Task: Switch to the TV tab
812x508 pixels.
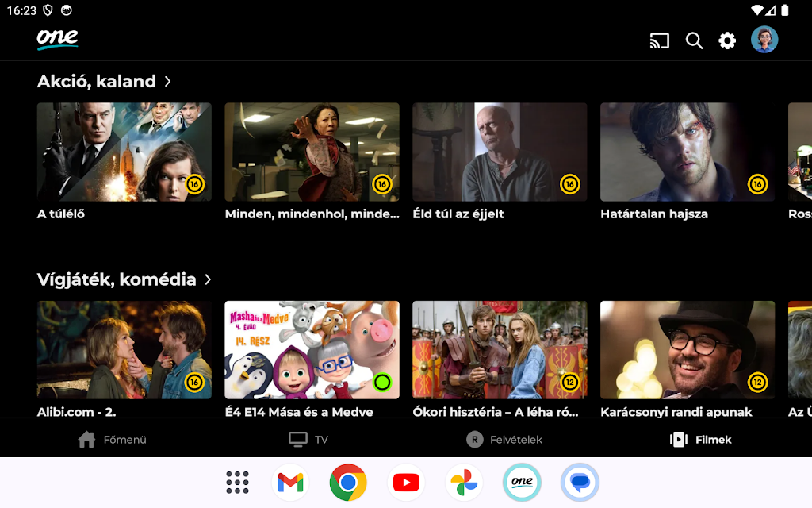Action: coord(308,440)
